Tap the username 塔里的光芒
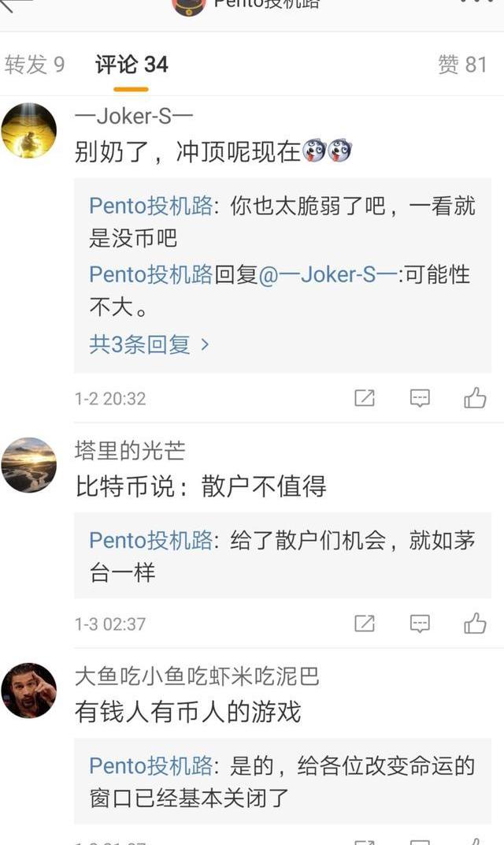The width and height of the screenshot is (504, 845). [x=130, y=450]
